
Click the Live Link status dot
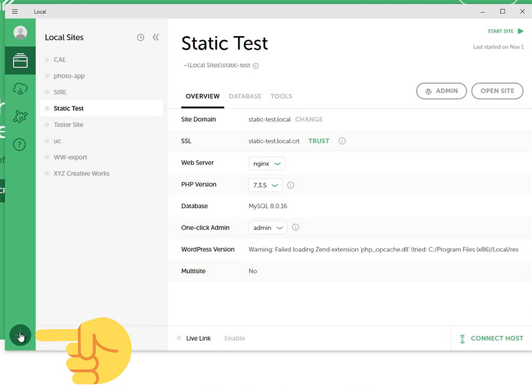click(179, 338)
